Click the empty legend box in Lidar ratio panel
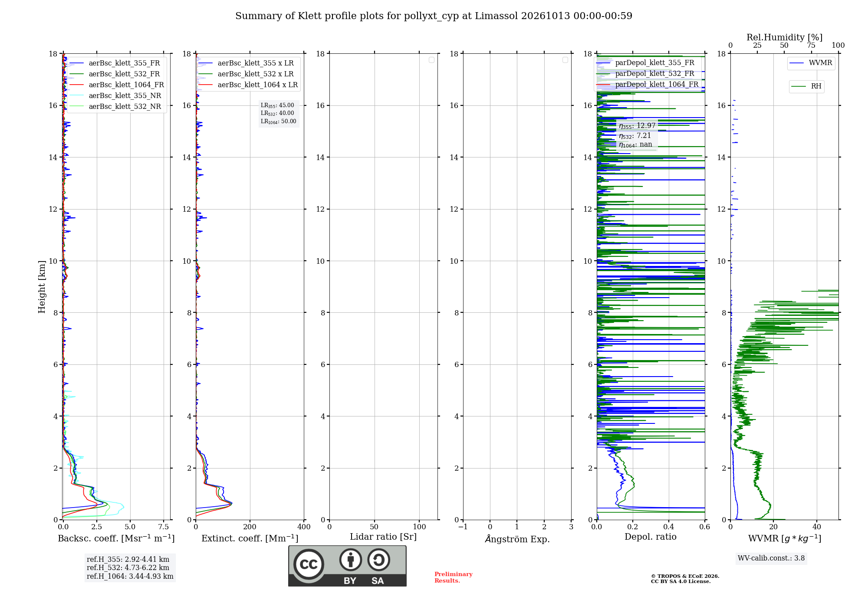This screenshot has width=868, height=590. (431, 60)
